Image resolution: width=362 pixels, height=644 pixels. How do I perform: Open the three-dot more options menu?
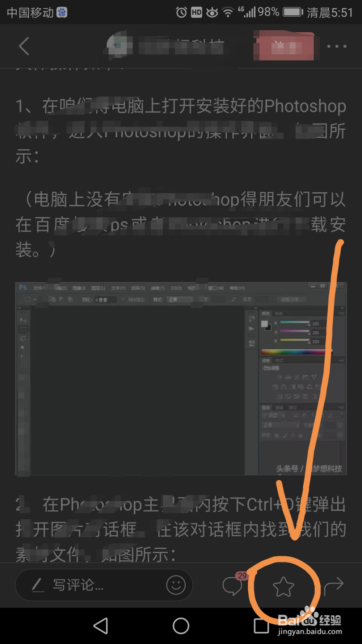click(337, 46)
